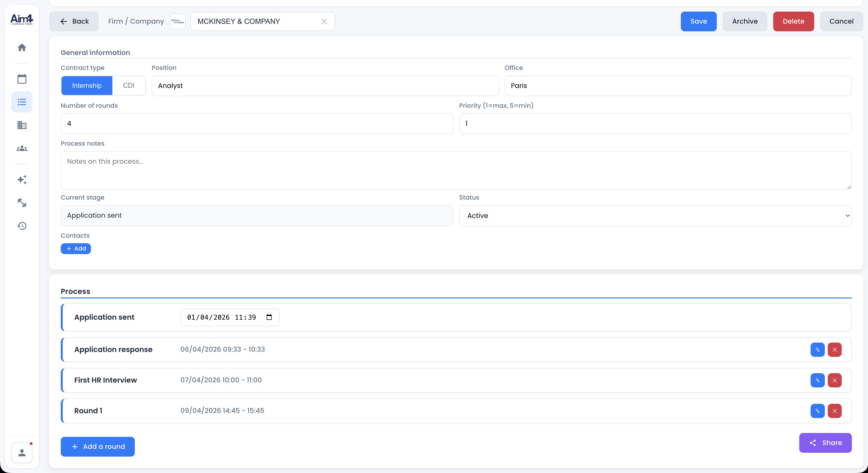Viewport: 868px width, 473px height.
Task: Click the First HR Interview row label
Action: point(105,380)
